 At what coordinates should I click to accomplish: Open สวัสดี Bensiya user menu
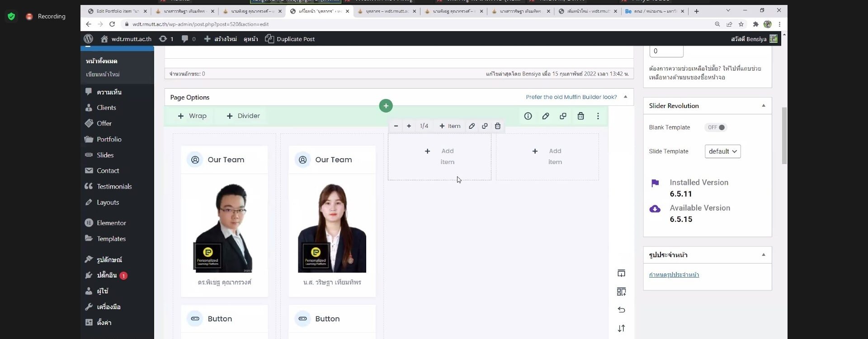click(754, 39)
